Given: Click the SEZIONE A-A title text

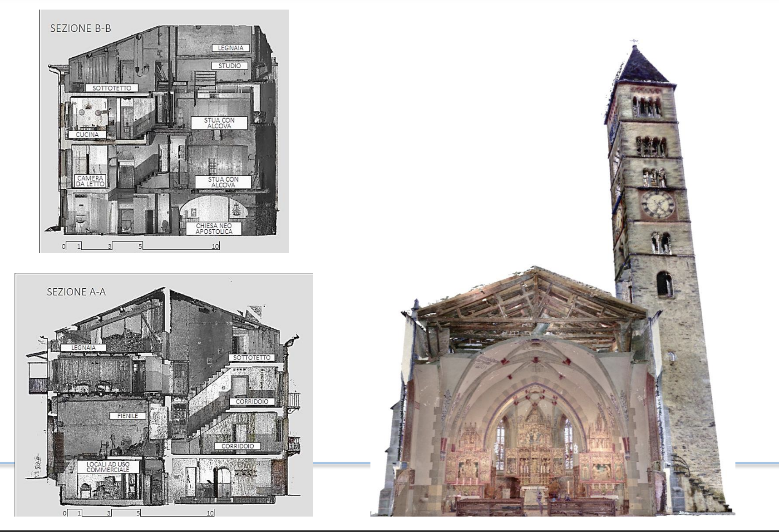Looking at the screenshot, I should pyautogui.click(x=76, y=292).
